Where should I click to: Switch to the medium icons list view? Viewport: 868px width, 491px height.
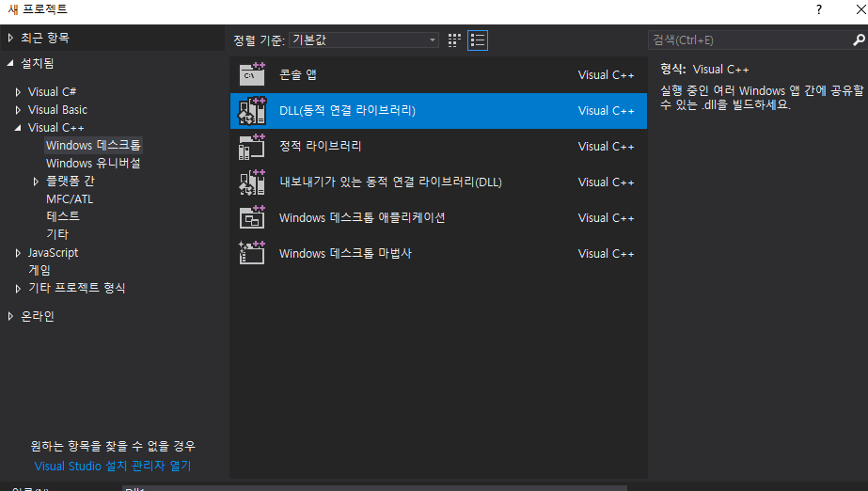coord(478,40)
